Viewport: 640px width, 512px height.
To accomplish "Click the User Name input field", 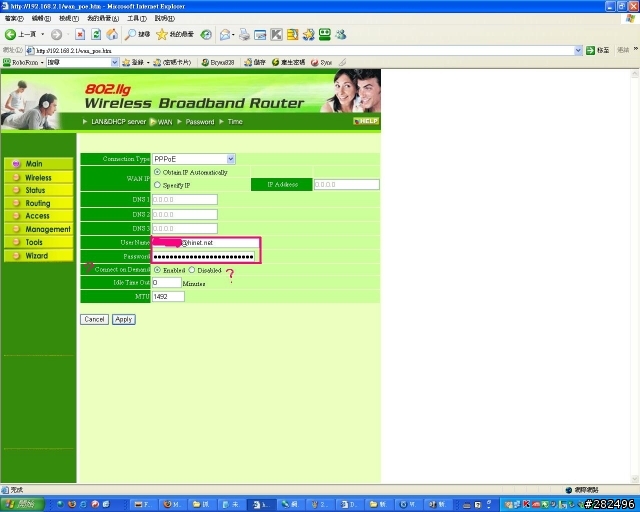I will [206, 243].
